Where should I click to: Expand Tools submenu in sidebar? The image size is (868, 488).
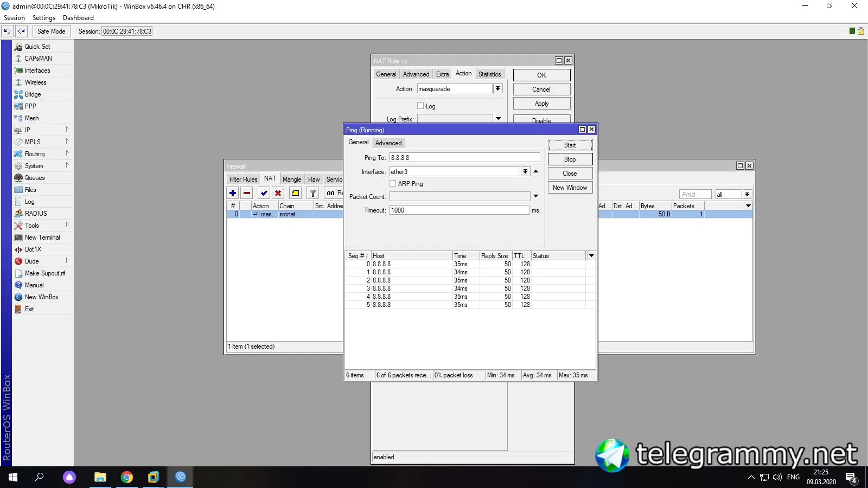coord(67,225)
